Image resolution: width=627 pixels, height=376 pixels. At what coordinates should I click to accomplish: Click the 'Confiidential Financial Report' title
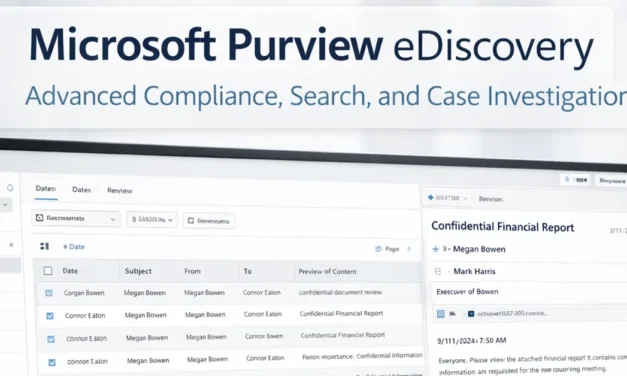click(503, 227)
